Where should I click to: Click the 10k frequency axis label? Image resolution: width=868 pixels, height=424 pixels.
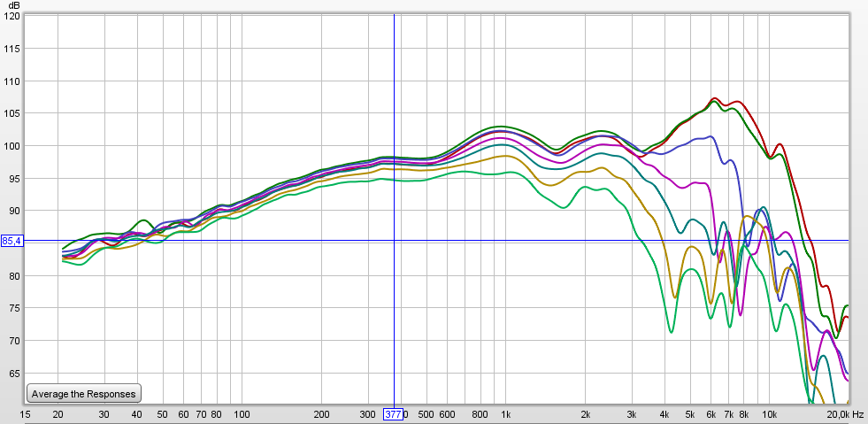point(770,414)
